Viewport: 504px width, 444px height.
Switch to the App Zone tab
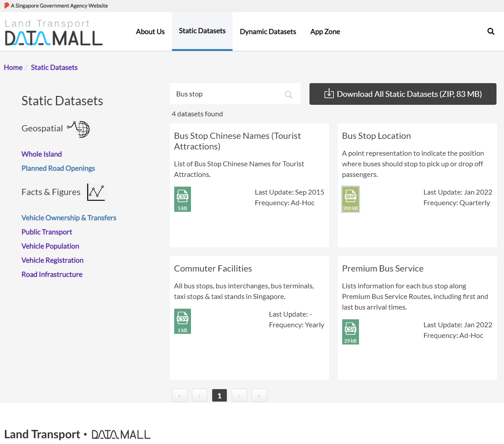(325, 31)
